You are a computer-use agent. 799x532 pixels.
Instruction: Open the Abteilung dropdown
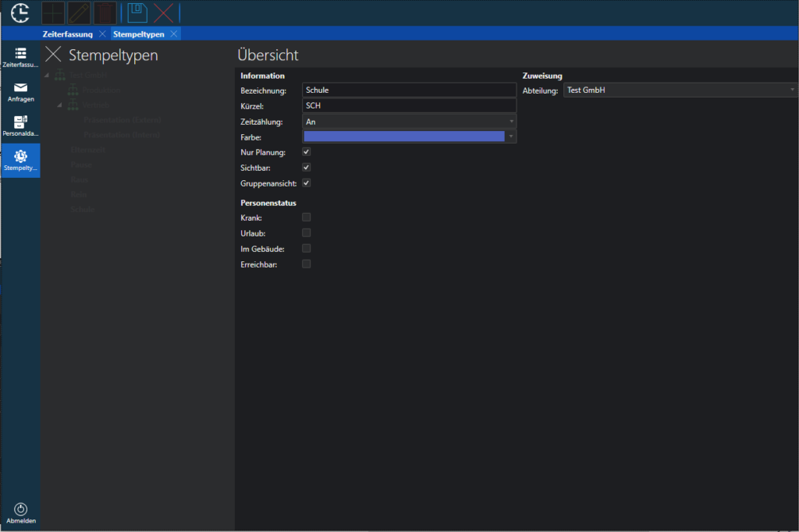[680, 90]
